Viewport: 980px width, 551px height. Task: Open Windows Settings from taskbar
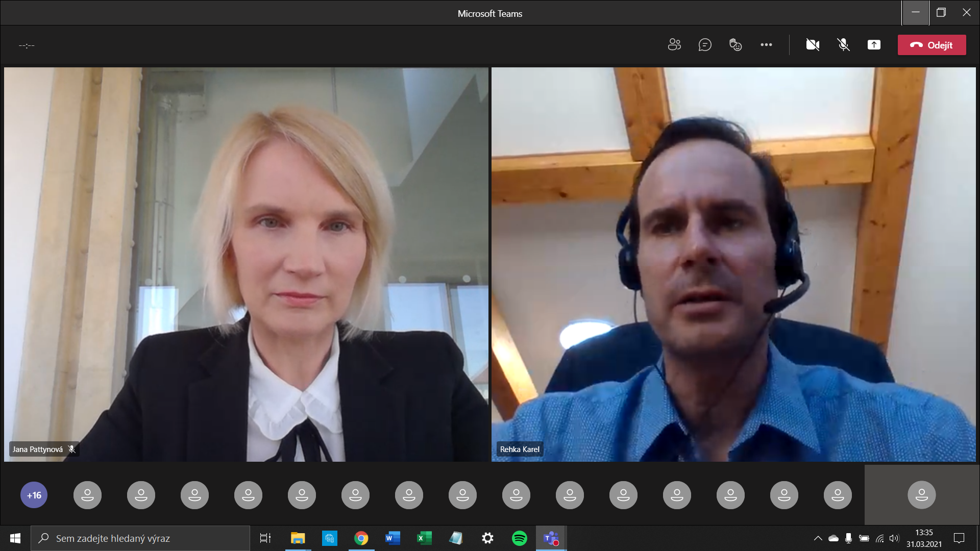point(487,538)
